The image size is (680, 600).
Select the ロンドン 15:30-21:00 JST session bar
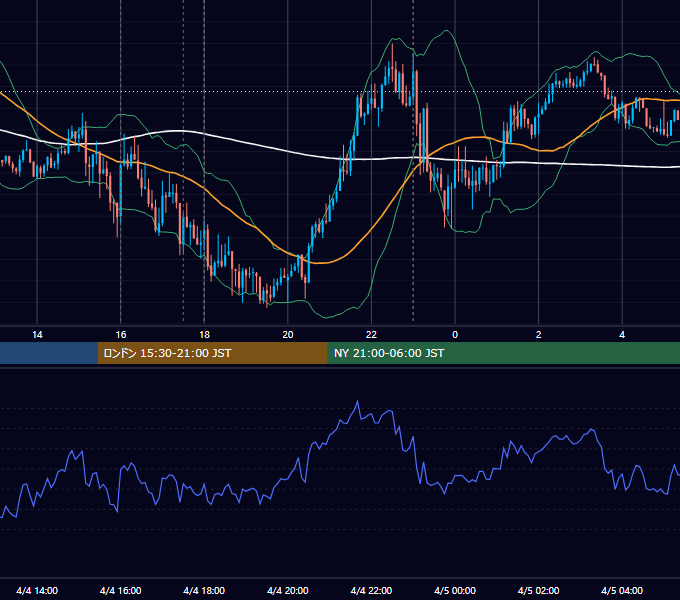point(213,353)
